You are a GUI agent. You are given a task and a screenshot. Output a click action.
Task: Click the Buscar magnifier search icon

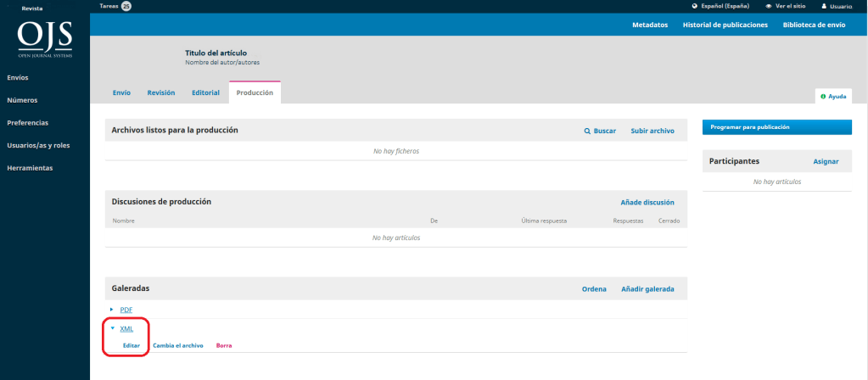[x=586, y=131]
